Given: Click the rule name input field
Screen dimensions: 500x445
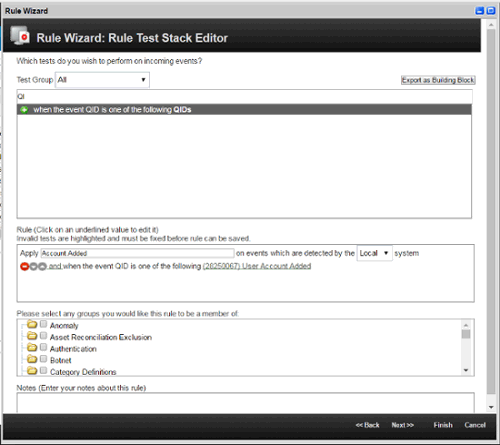Looking at the screenshot, I should tap(137, 253).
